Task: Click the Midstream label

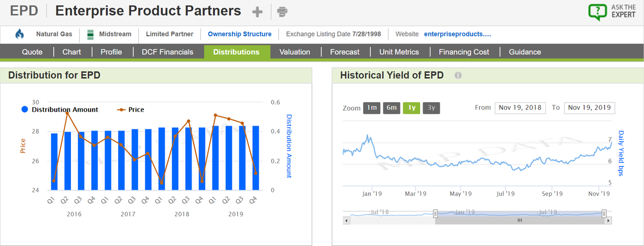Action: tap(115, 34)
